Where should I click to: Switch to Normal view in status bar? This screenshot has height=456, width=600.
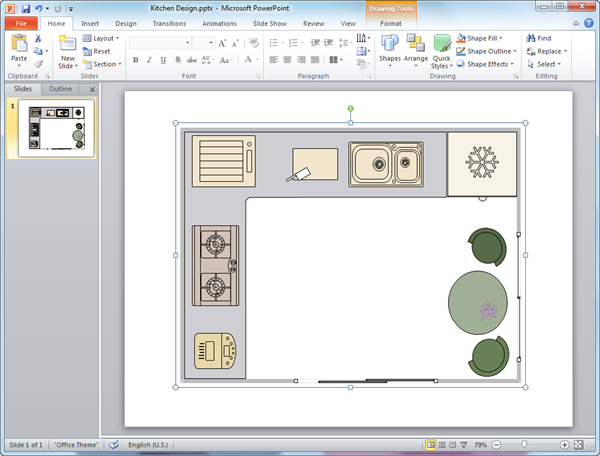[x=431, y=444]
